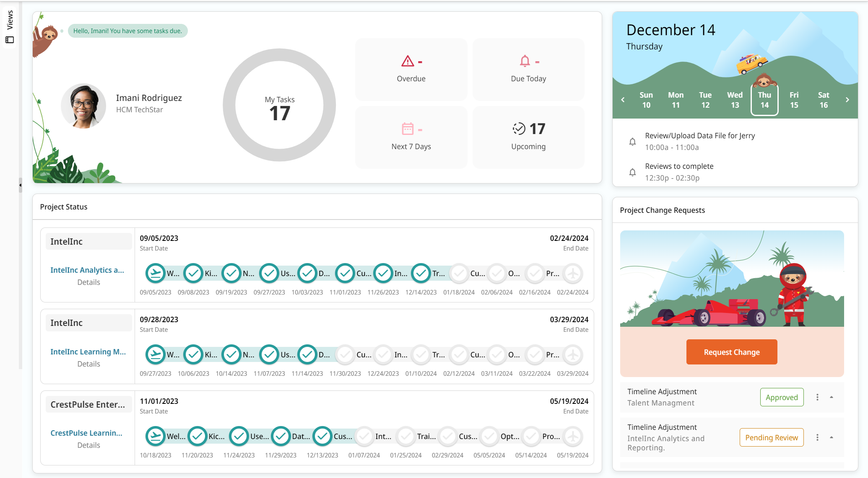This screenshot has height=478, width=868.
Task: Click the Overdue warning triangle icon
Action: (x=407, y=62)
